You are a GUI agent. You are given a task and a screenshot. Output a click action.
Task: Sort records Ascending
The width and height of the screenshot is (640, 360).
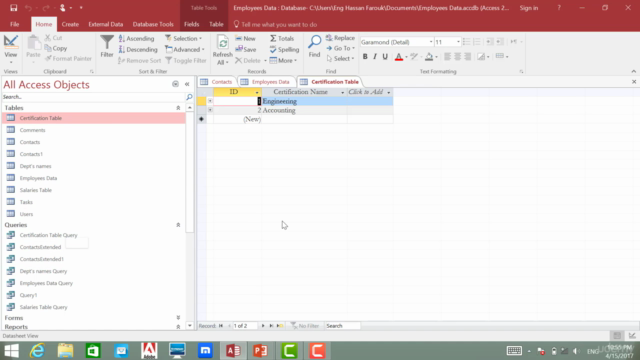pyautogui.click(x=137, y=38)
